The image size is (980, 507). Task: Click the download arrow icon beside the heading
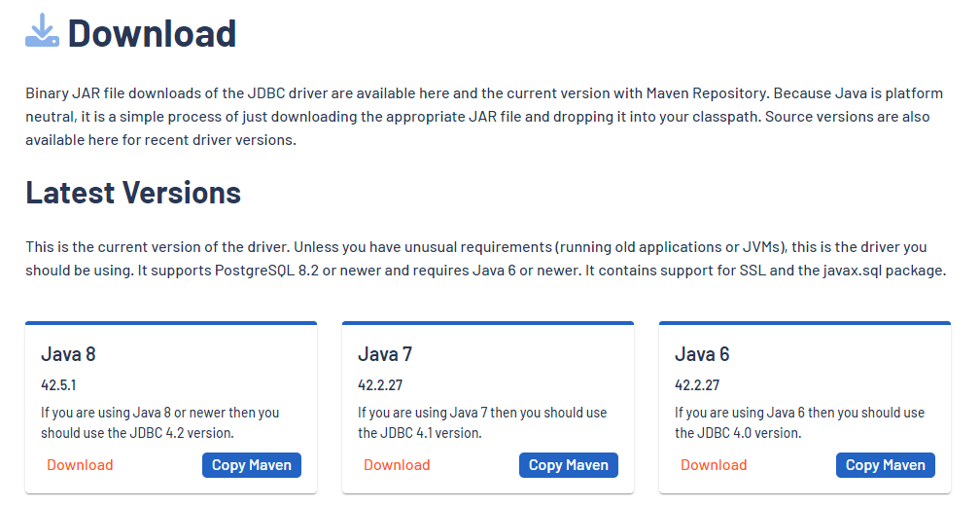[x=43, y=32]
